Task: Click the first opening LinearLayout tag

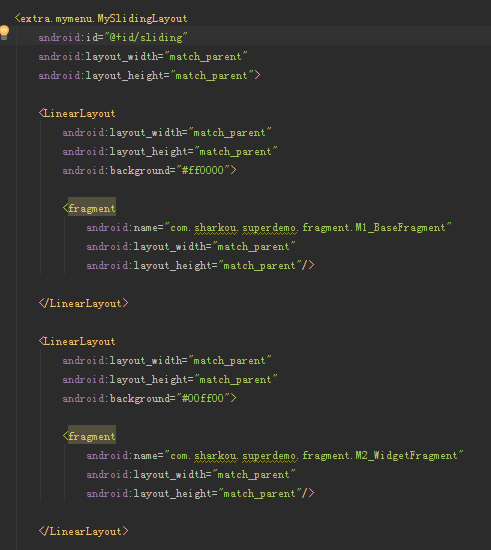Action: click(77, 113)
